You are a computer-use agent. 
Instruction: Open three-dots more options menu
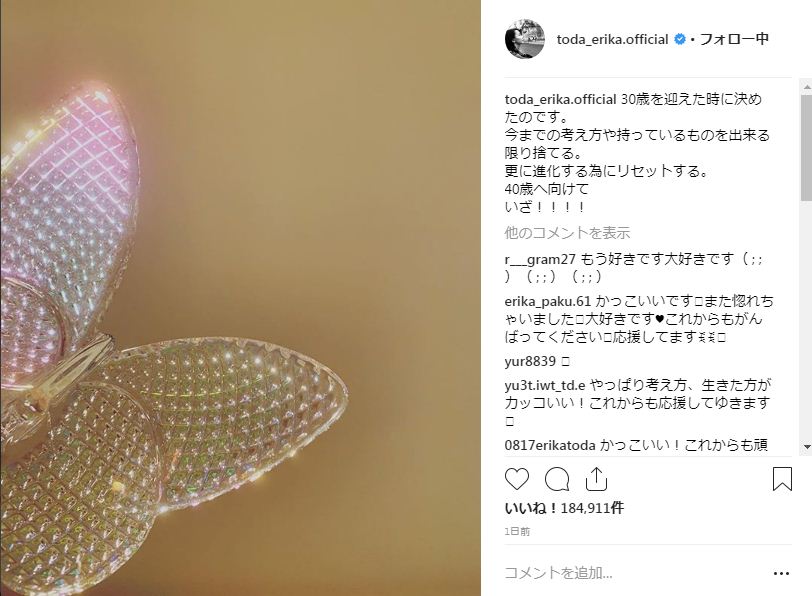tap(781, 573)
